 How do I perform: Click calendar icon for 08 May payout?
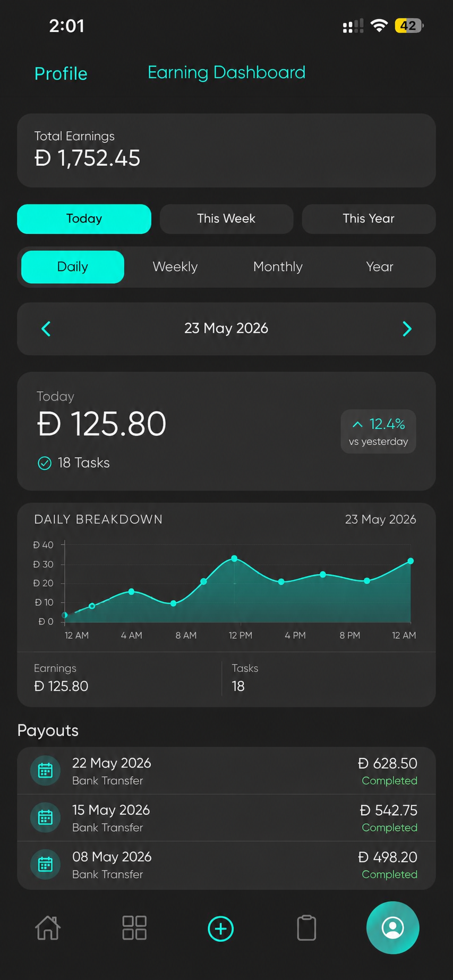(46, 864)
